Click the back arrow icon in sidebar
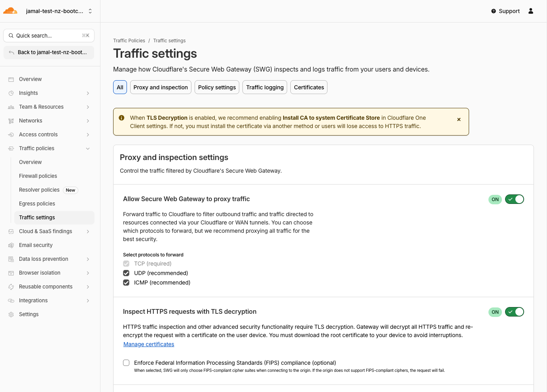This screenshot has width=547, height=392. click(11, 53)
